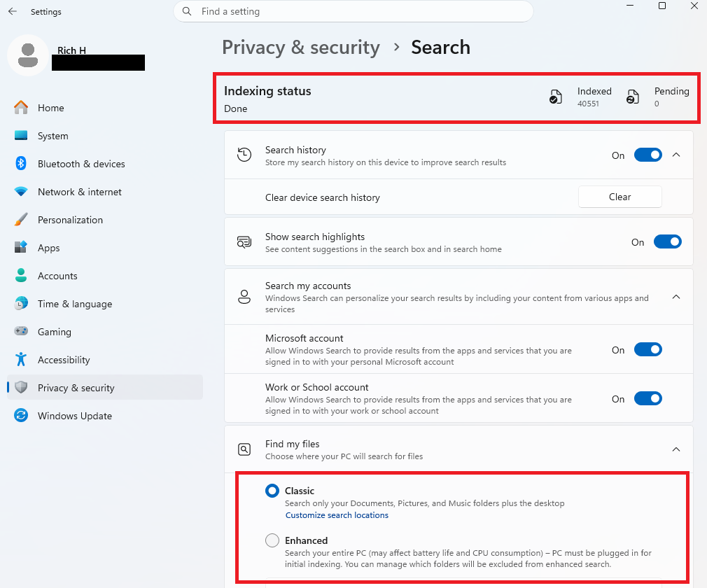
Task: Go to Time & language settings
Action: pyautogui.click(x=104, y=304)
